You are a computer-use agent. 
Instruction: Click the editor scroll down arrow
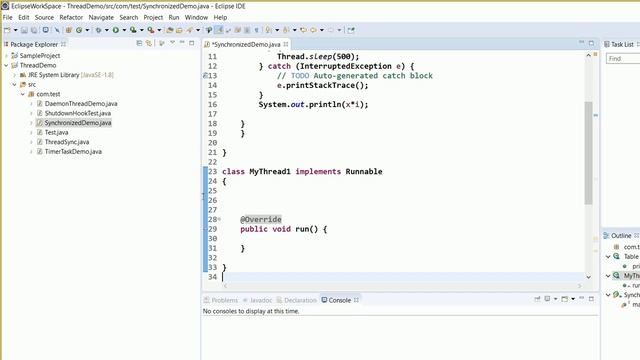click(588, 277)
